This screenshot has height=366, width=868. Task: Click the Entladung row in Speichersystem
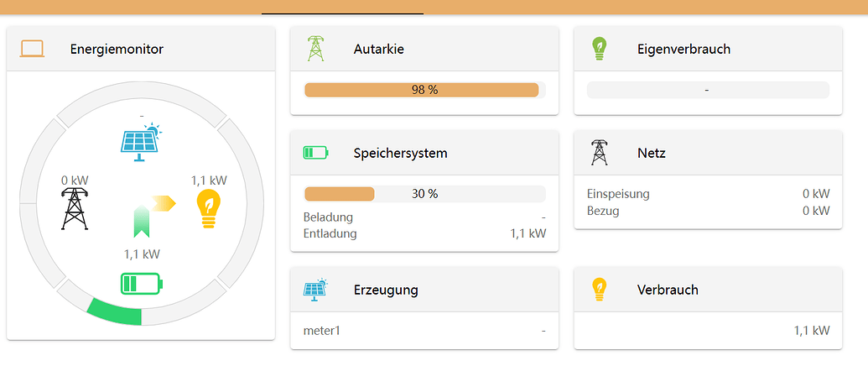[424, 233]
